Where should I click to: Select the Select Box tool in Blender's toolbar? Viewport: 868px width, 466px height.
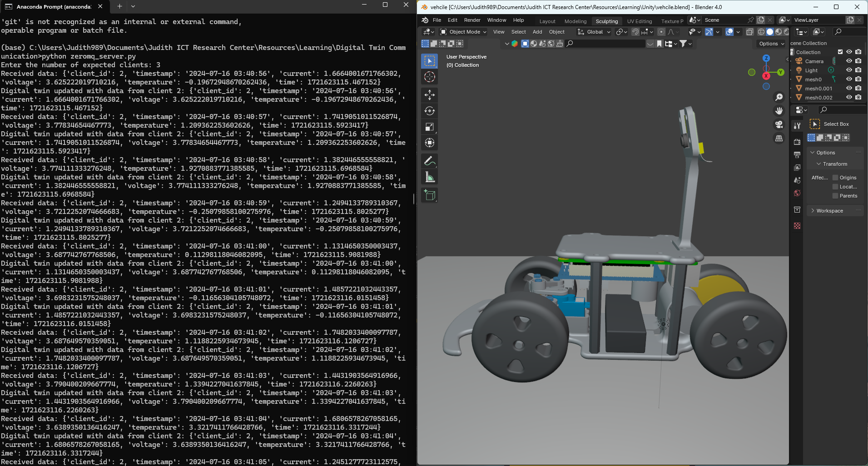pos(430,61)
